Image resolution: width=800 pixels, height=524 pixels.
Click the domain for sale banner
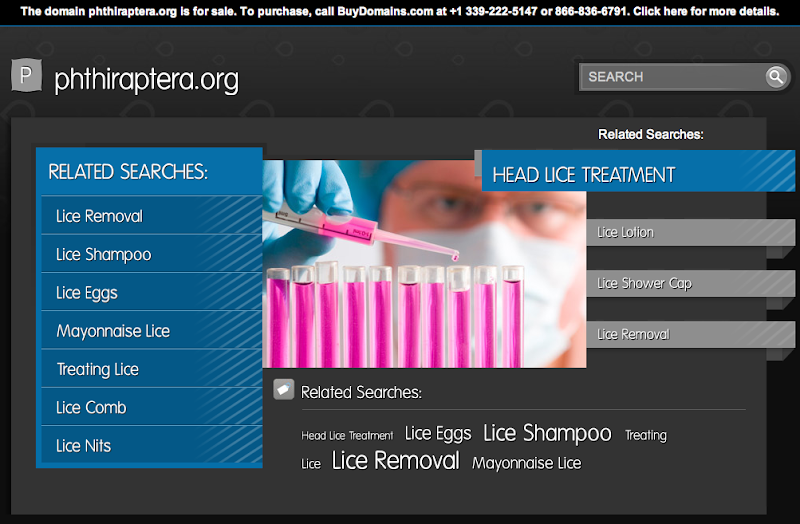point(400,11)
